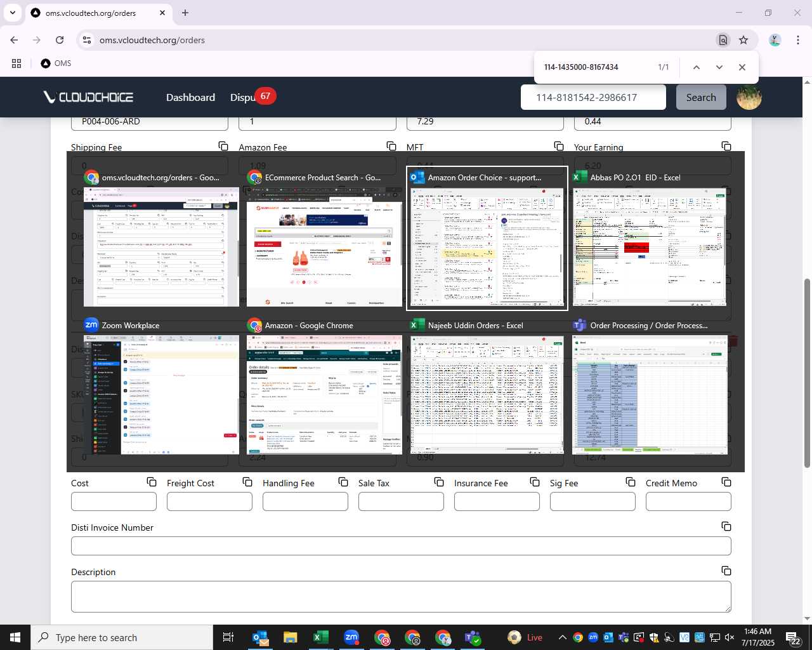Open the Chrome three-dot menu
The height and width of the screenshot is (650, 812).
pyautogui.click(x=798, y=40)
